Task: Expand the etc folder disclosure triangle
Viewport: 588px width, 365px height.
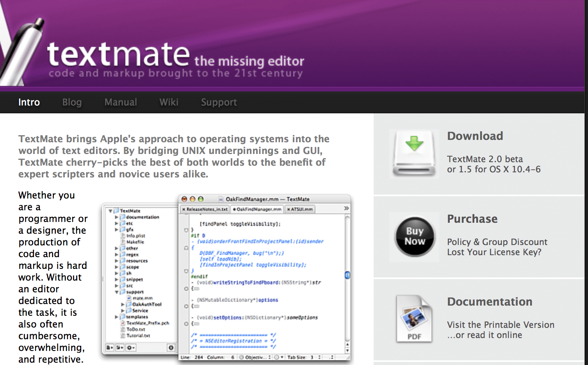Action: pos(116,223)
